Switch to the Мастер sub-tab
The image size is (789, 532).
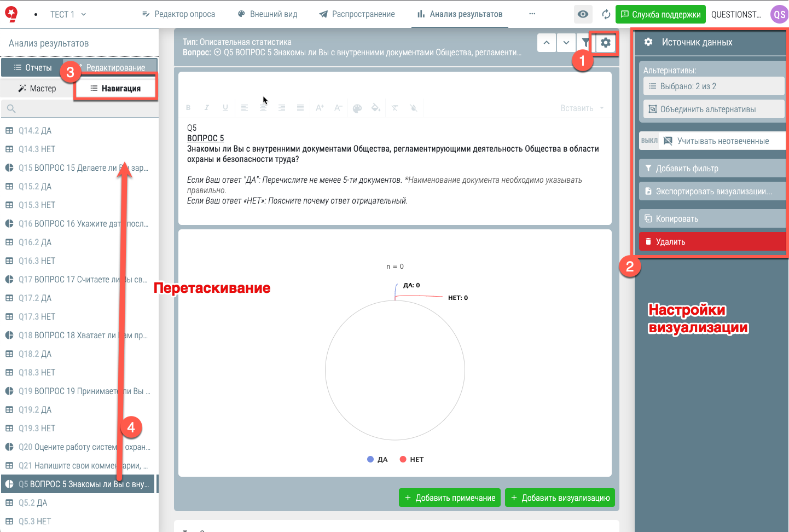pos(37,88)
